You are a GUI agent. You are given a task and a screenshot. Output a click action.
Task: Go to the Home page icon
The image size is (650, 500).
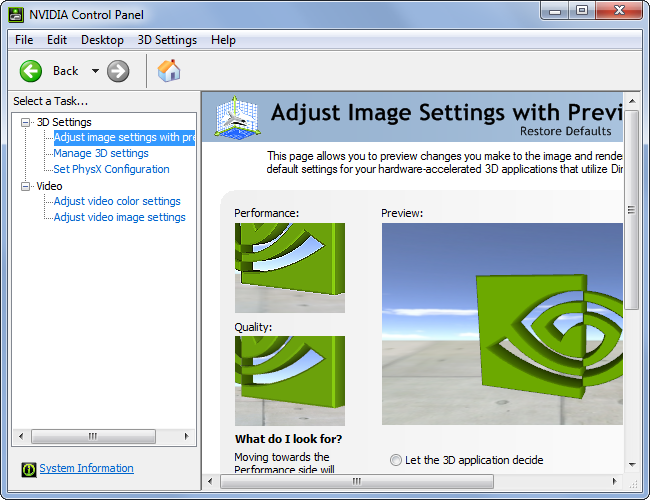[x=169, y=70]
